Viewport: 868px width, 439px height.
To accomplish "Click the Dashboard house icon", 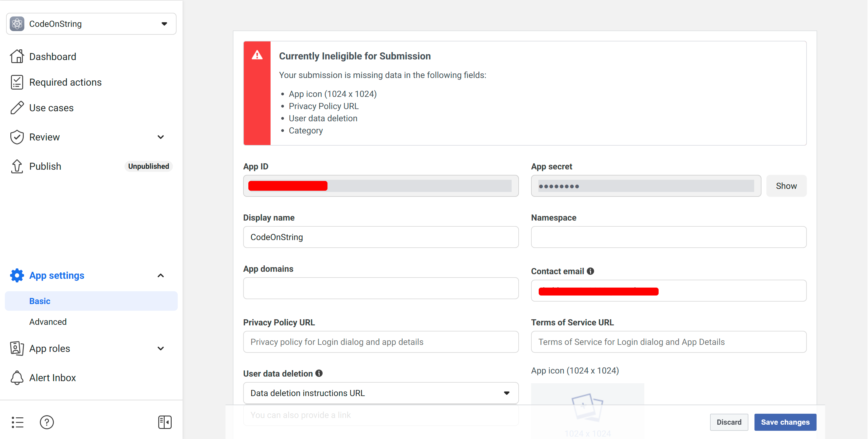I will [x=17, y=56].
